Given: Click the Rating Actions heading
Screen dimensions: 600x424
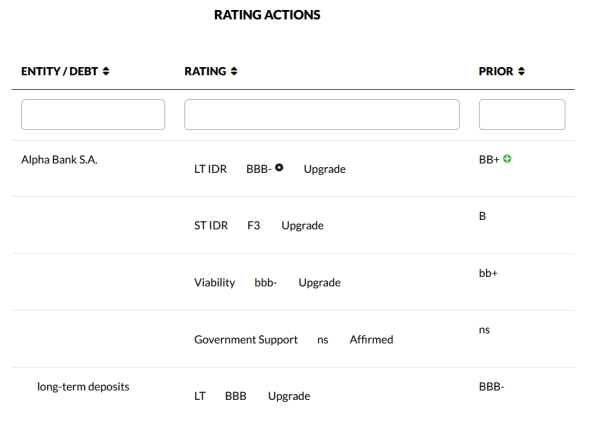Looking at the screenshot, I should coord(267,16).
